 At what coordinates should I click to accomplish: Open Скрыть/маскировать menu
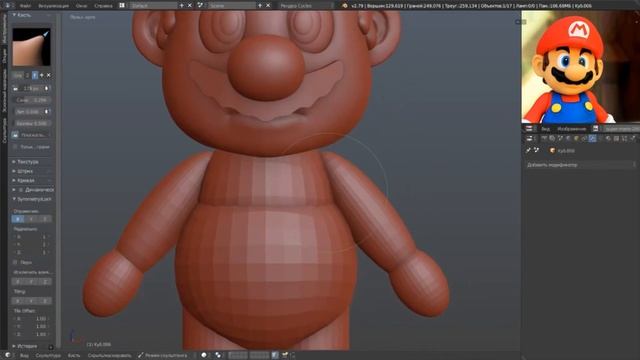109,356
